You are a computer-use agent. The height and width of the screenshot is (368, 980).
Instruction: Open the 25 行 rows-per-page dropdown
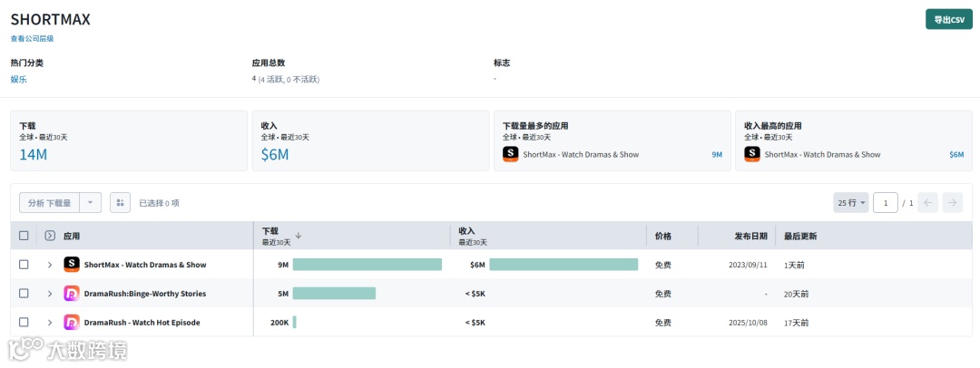(x=850, y=203)
